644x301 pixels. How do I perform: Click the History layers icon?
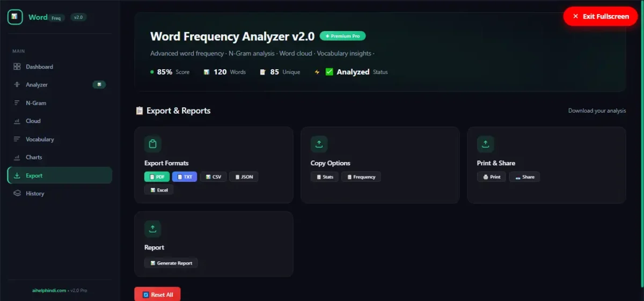pos(17,194)
